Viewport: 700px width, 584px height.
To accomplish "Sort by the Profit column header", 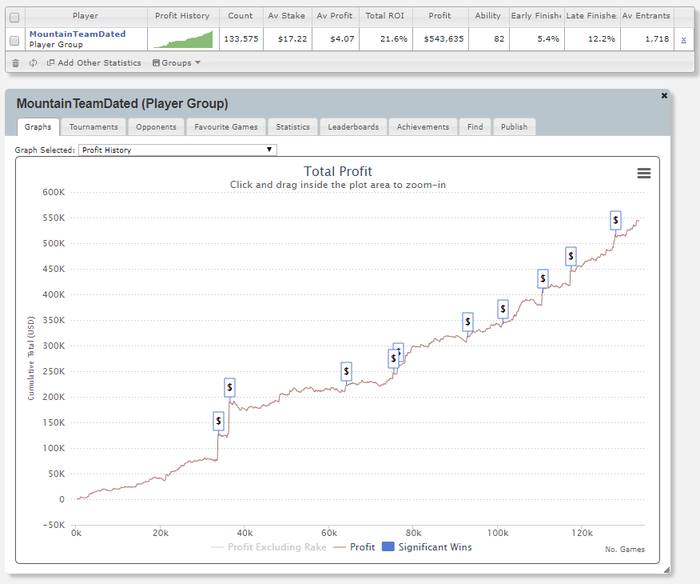I will pyautogui.click(x=440, y=16).
